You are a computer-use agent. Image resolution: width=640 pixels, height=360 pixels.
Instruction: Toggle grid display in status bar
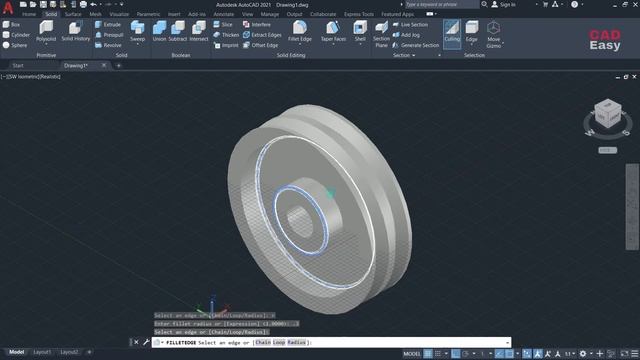tap(427, 353)
